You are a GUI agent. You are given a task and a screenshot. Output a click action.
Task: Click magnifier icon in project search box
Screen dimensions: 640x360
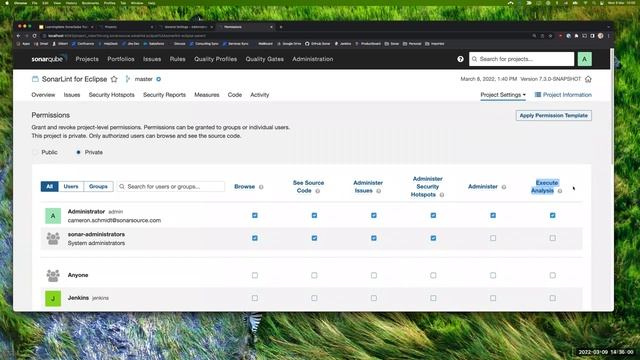[474, 59]
